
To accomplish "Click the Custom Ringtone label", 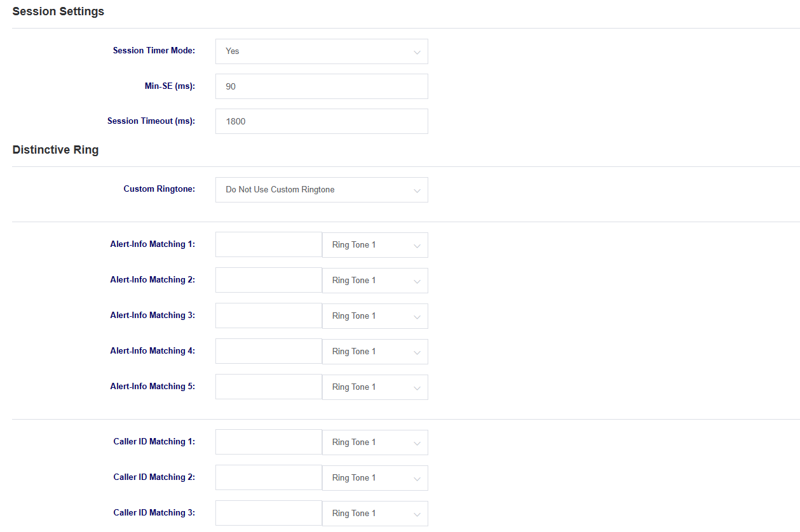I will pyautogui.click(x=159, y=189).
